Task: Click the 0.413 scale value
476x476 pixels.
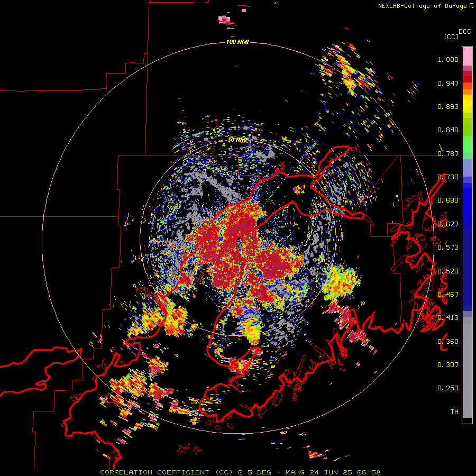Action: click(448, 318)
